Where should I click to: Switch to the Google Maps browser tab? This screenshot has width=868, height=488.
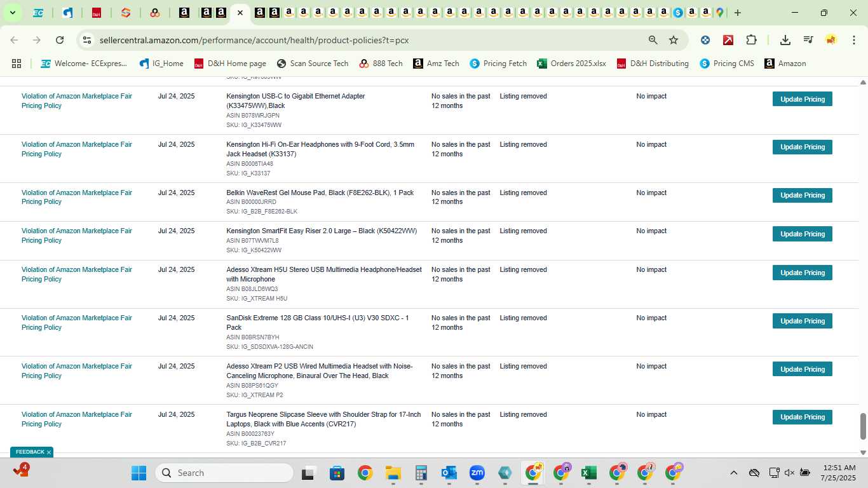[719, 13]
